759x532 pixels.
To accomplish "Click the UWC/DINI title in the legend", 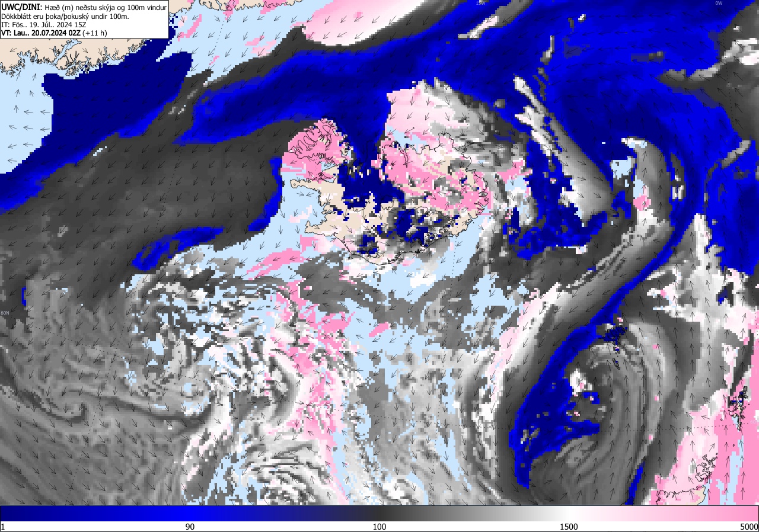I will (22, 7).
